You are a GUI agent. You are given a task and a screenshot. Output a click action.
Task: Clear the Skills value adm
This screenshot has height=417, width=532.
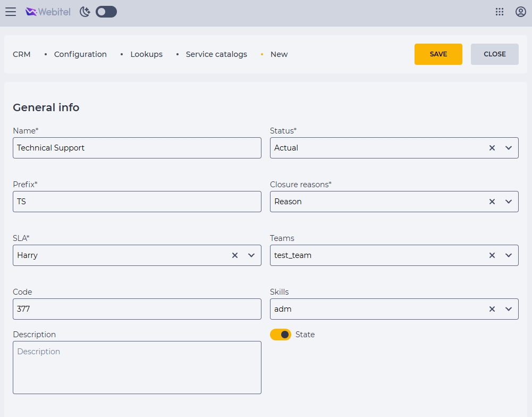(x=492, y=309)
